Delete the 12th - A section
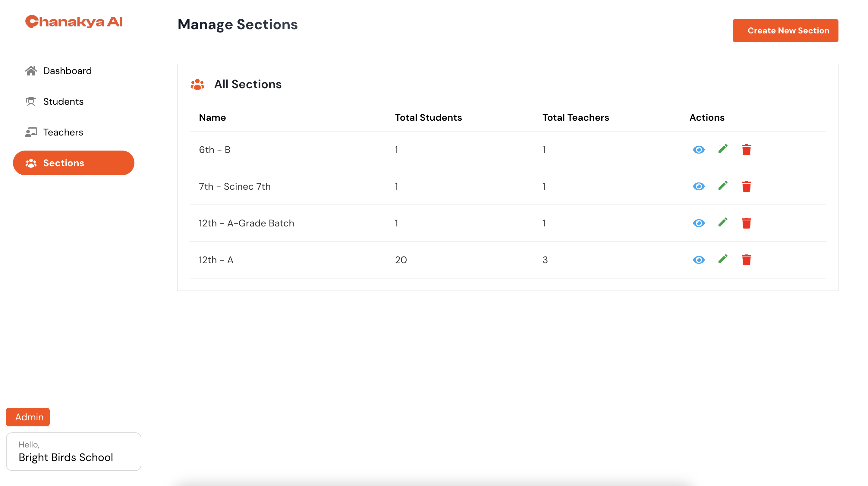Image resolution: width=868 pixels, height=486 pixels. coord(746,260)
